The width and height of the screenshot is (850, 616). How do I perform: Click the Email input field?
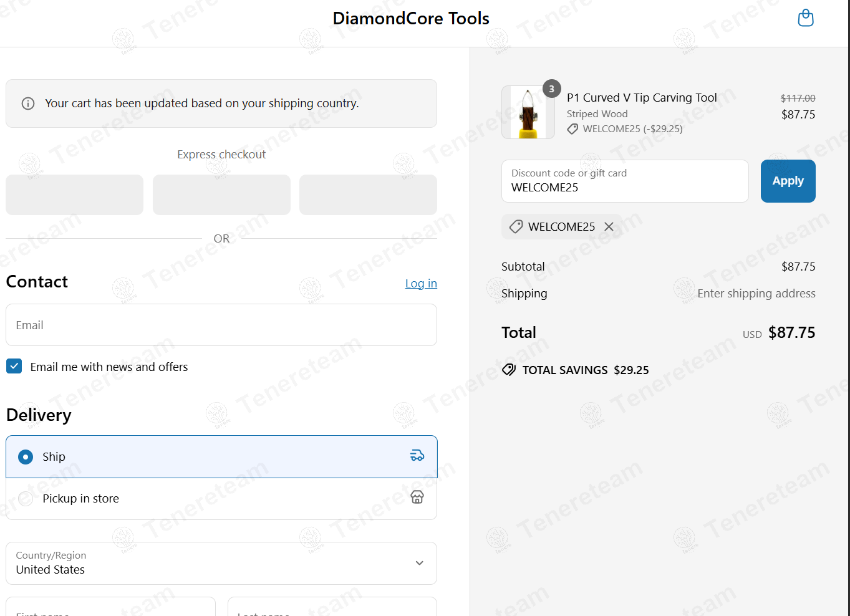click(x=221, y=325)
